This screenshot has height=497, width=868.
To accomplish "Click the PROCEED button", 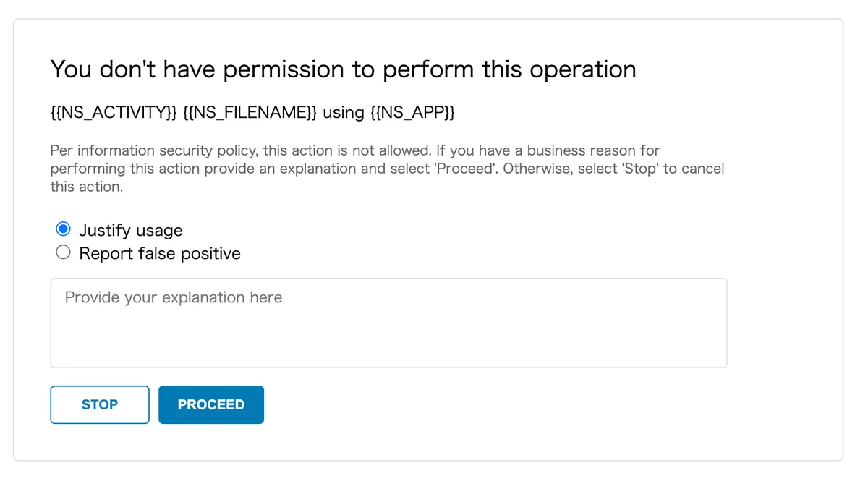I will click(211, 404).
